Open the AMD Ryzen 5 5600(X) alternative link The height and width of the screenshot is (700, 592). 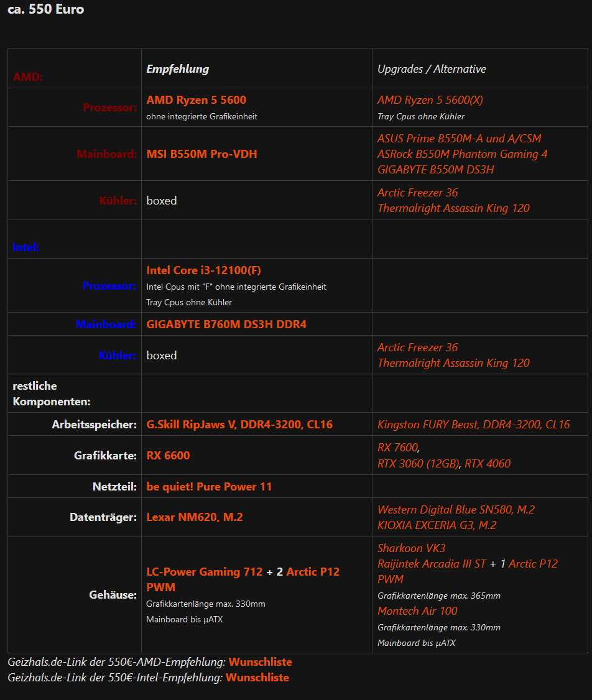[x=430, y=100]
